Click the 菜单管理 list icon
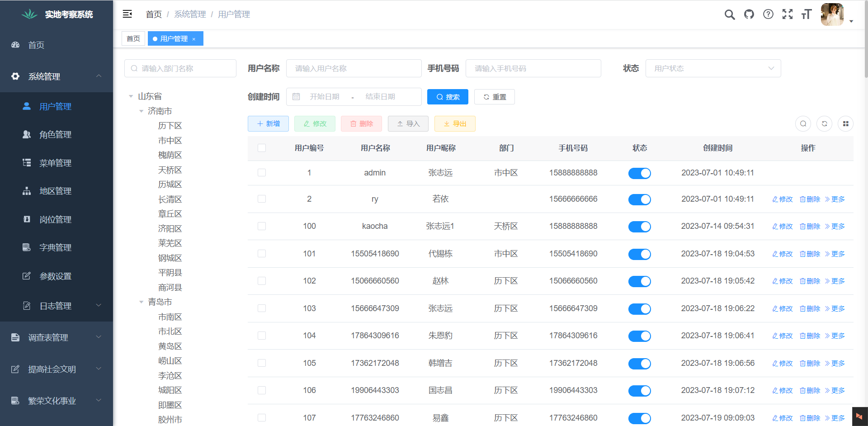 coord(27,163)
